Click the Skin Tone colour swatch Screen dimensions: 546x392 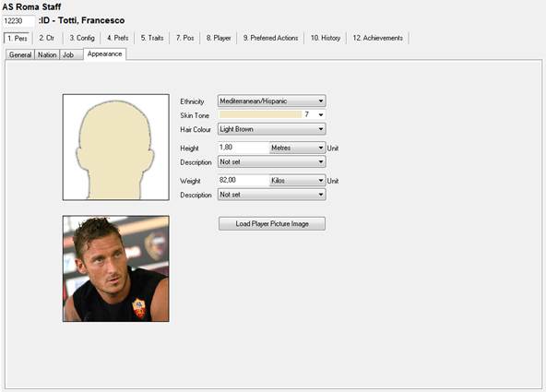[260, 114]
